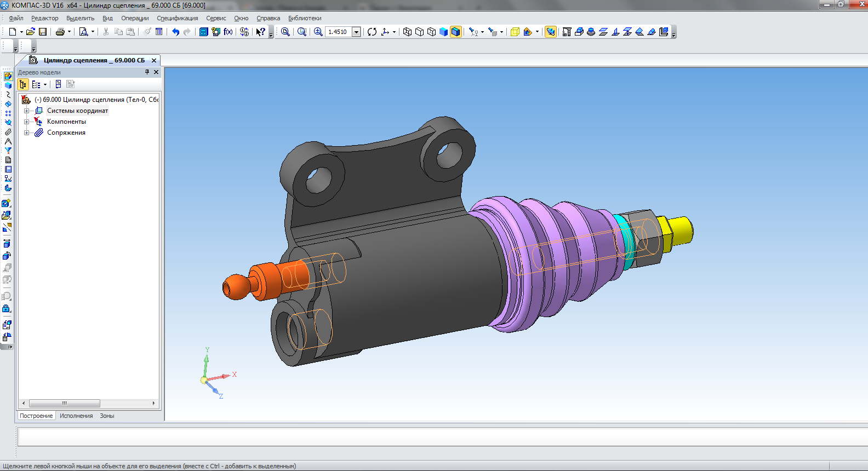Image resolution: width=868 pixels, height=471 pixels.
Task: Rotate the model view
Action: (x=372, y=32)
